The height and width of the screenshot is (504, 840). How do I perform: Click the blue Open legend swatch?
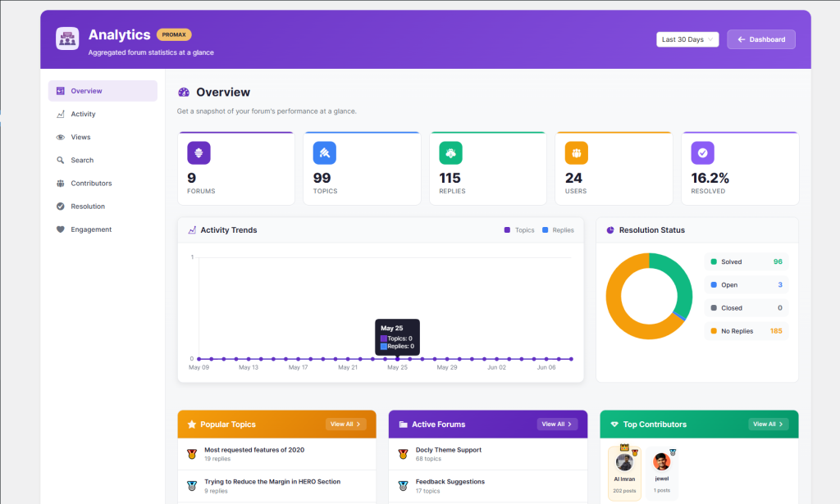tap(714, 284)
